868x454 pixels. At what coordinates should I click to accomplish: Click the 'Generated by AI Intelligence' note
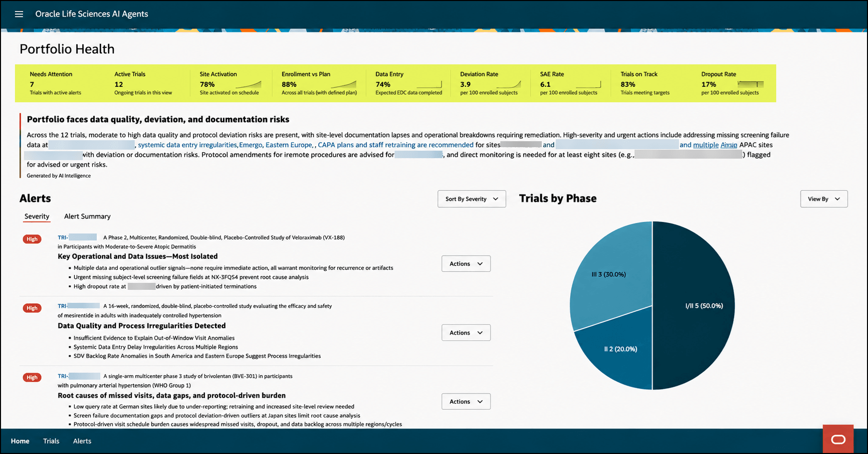point(59,176)
